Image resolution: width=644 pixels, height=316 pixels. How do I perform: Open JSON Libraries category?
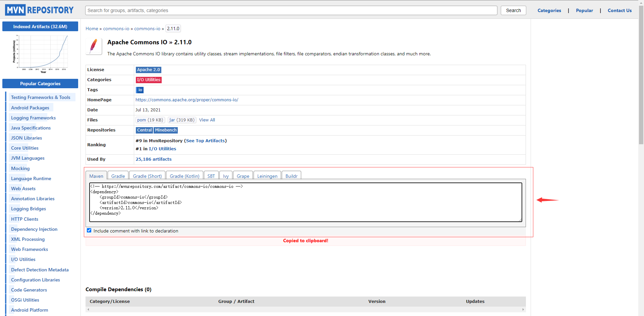click(x=26, y=138)
